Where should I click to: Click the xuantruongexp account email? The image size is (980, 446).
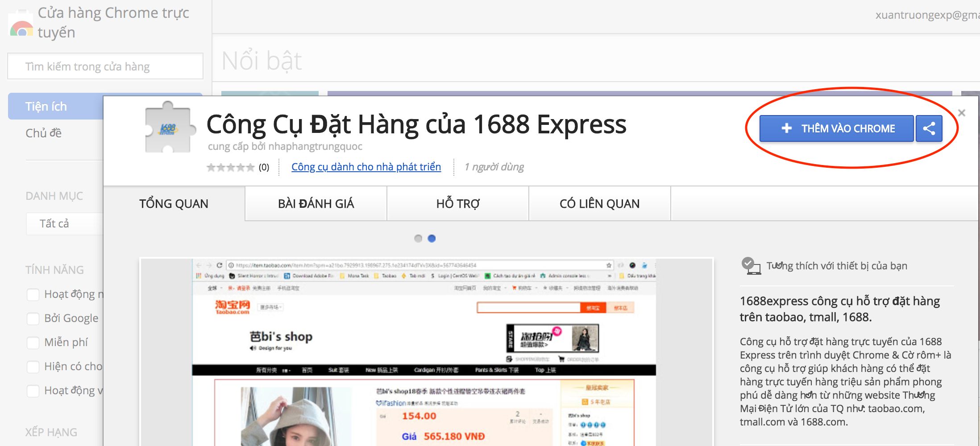927,15
